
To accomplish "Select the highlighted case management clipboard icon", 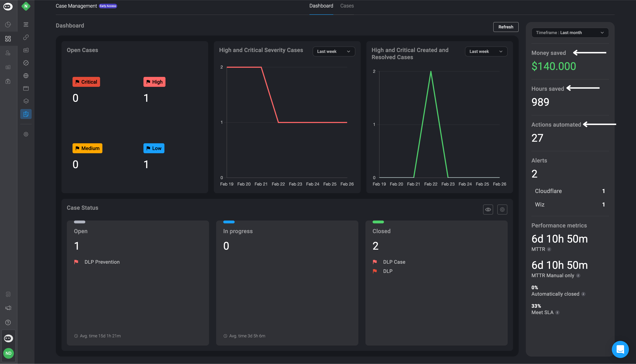I will pyautogui.click(x=26, y=114).
